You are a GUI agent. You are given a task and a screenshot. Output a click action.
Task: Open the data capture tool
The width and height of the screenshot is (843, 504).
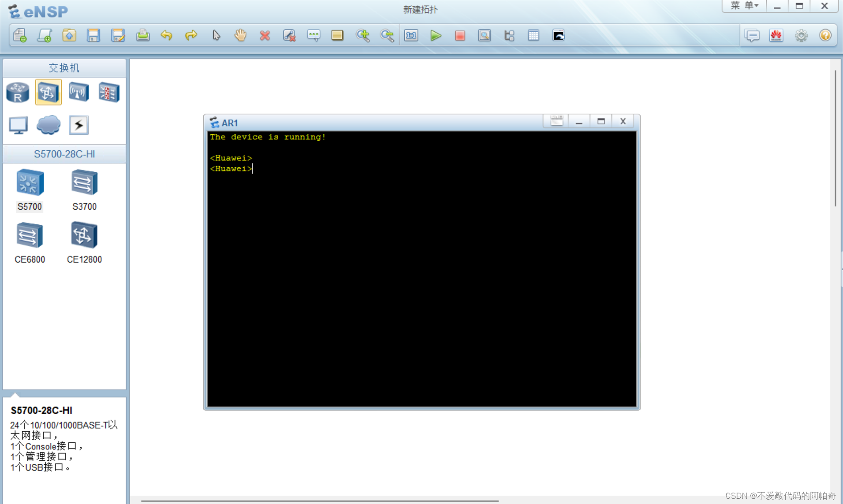pyautogui.click(x=485, y=35)
